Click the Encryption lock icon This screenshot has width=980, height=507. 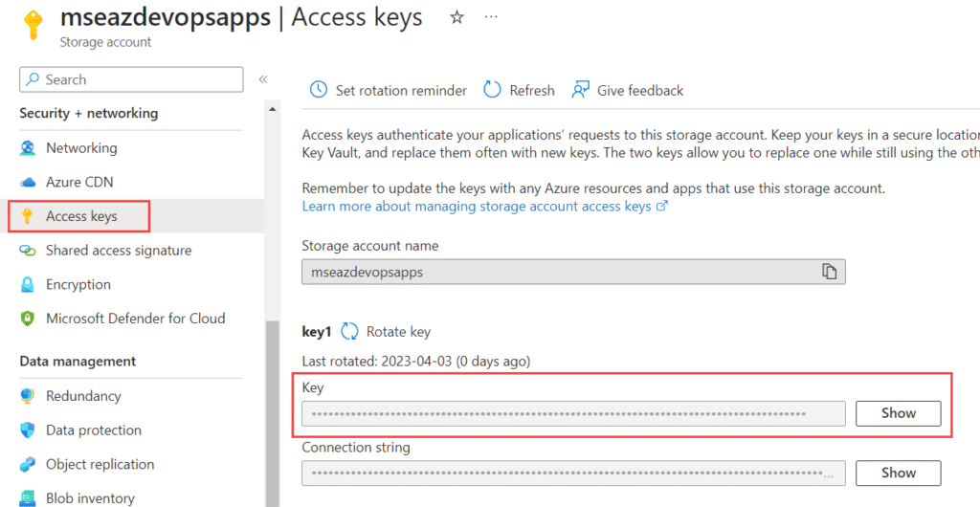tap(28, 285)
